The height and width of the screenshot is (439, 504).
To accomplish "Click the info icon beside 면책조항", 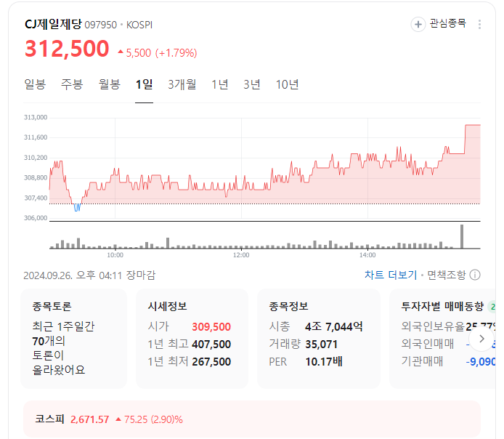I will [475, 275].
